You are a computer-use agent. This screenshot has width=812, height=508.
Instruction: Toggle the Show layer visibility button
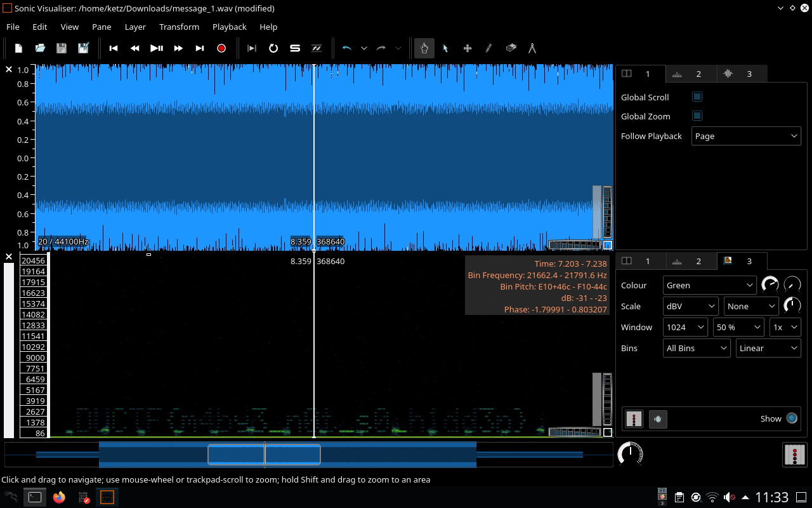click(x=792, y=418)
